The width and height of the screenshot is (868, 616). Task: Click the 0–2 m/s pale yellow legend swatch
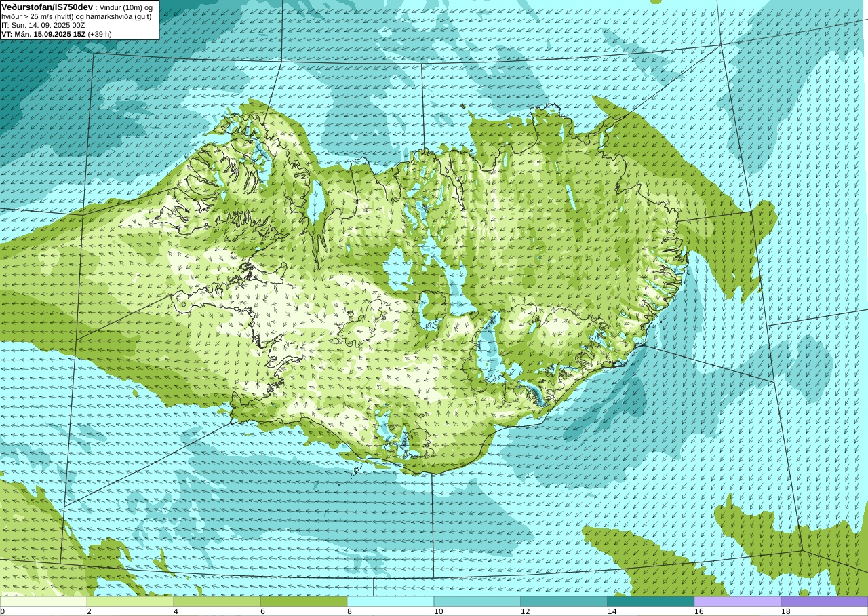tap(43, 601)
